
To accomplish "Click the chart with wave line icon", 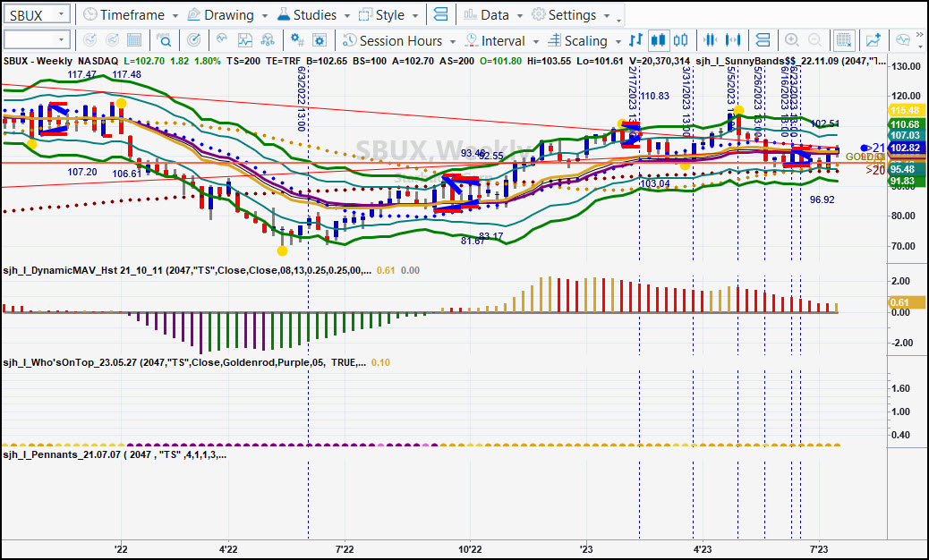I will click(x=245, y=40).
